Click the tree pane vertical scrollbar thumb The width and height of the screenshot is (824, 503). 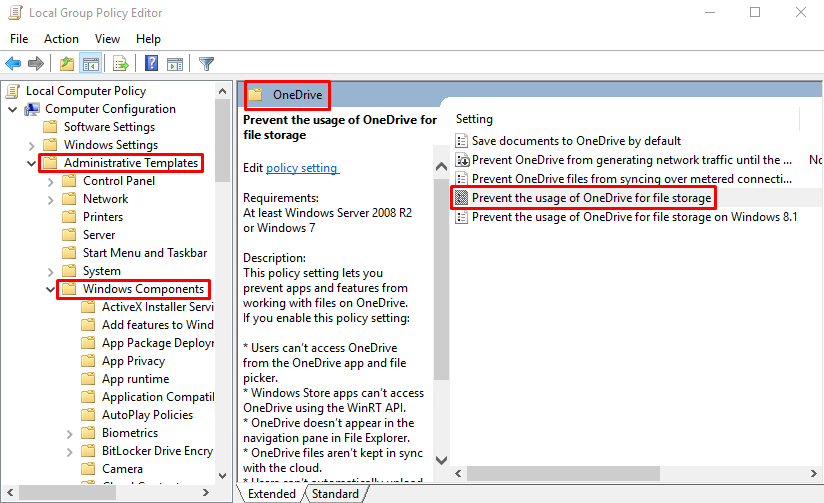[x=222, y=140]
